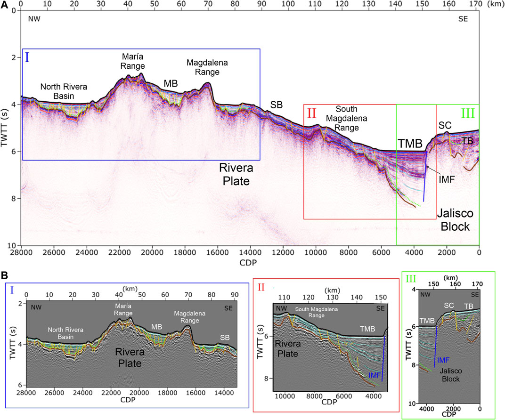Viewport: 505px width, 420px height.
Task: Select 'Jalisco Block' text in inset III
Action: [450, 375]
